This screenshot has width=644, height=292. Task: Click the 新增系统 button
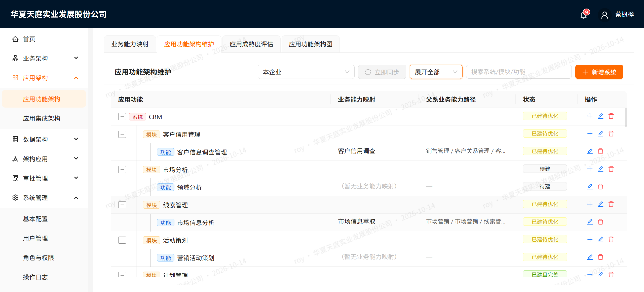coord(599,72)
